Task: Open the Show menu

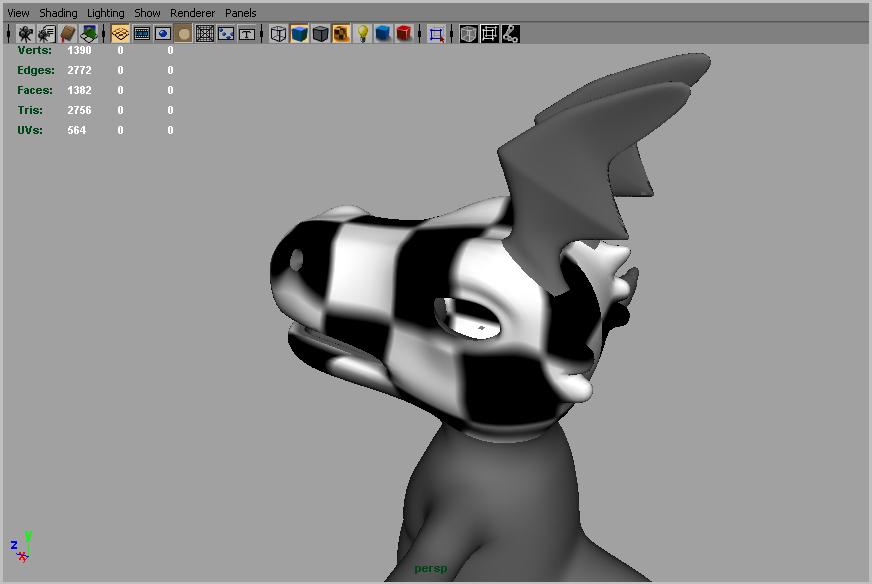Action: [x=147, y=13]
